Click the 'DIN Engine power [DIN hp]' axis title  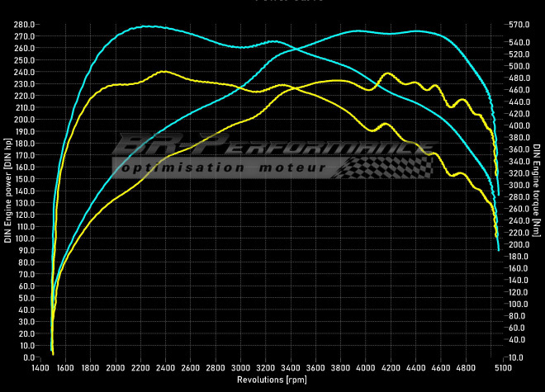[7, 191]
